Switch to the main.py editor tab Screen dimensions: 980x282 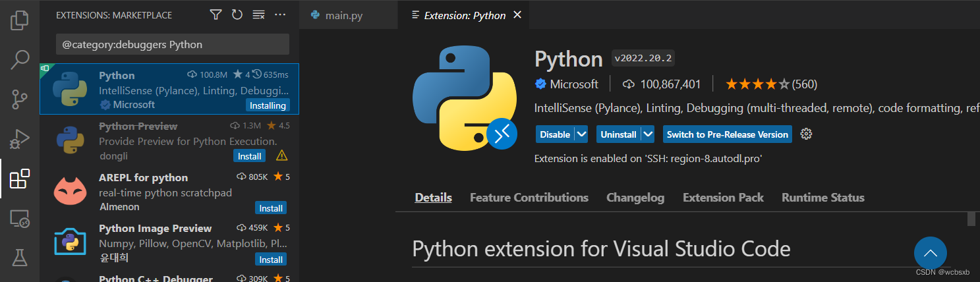coord(343,15)
